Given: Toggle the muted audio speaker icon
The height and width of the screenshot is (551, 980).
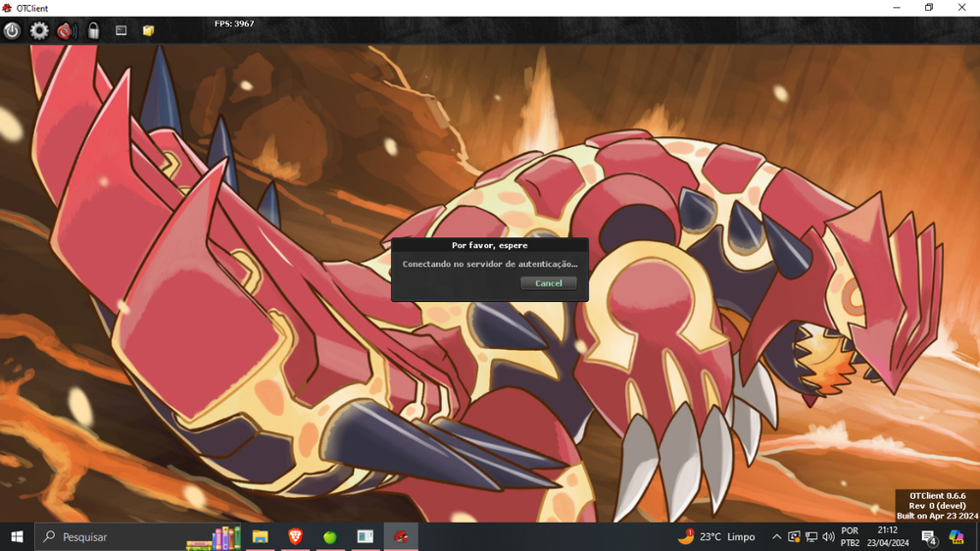Looking at the screenshot, I should click(66, 30).
